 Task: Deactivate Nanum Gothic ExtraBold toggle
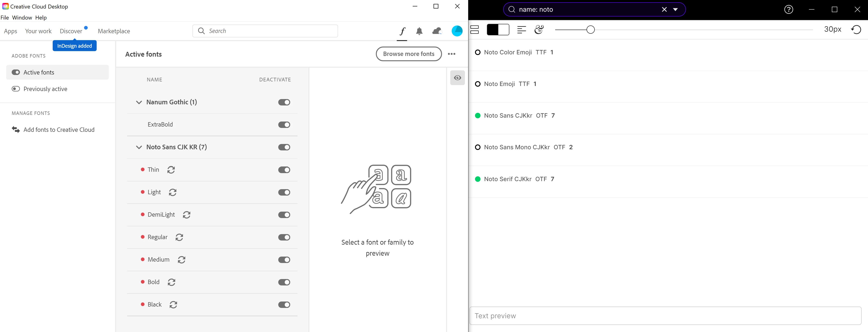pos(284,125)
